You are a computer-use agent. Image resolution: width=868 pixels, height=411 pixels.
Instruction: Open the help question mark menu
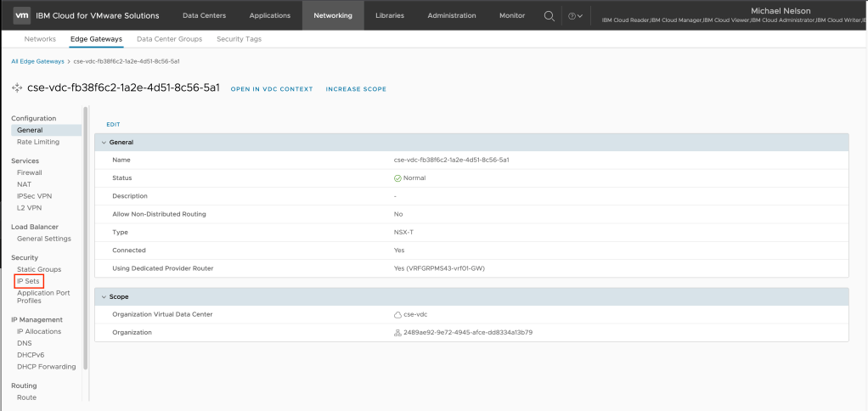click(574, 15)
